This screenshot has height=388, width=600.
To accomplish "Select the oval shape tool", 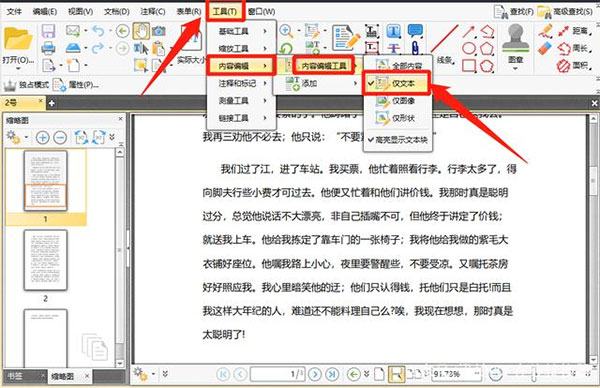I will tap(469, 49).
